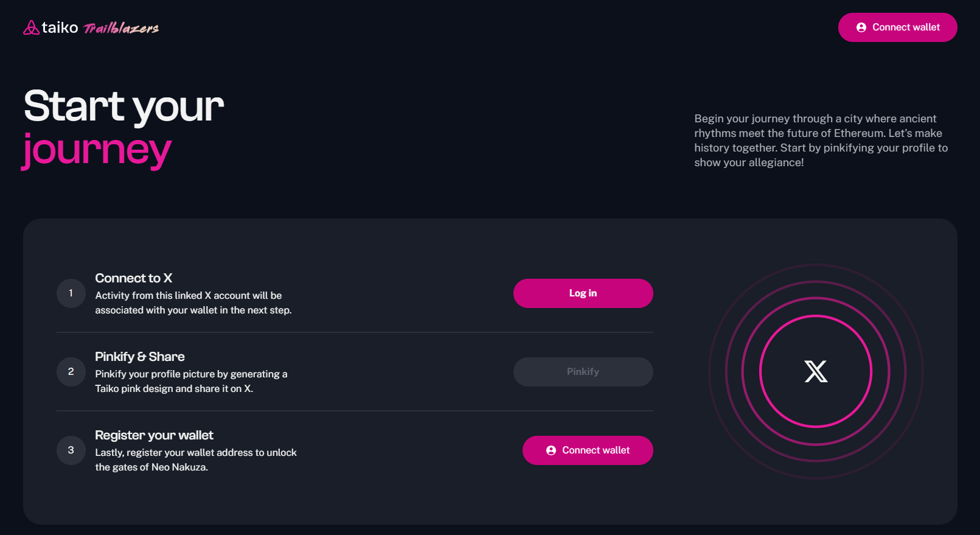Click the "Start your" headline text
Viewport: 980px width, 535px height.
click(124, 106)
